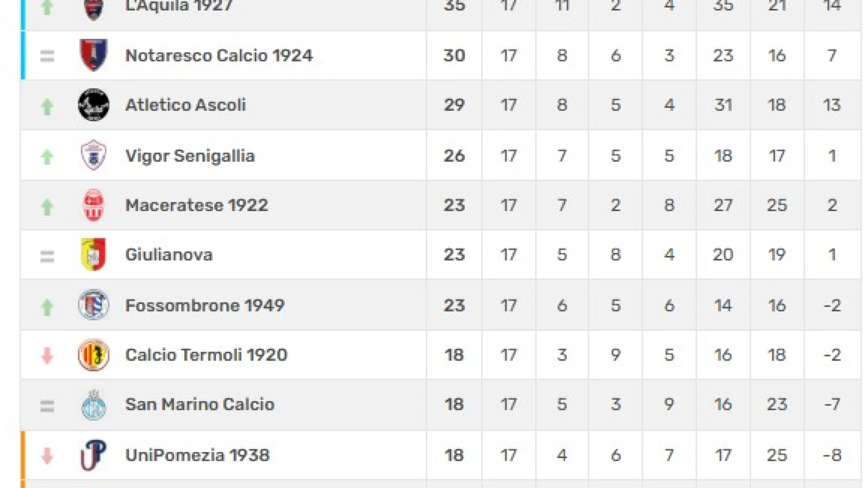Open the Fossombrone 1949 team link

(x=205, y=305)
